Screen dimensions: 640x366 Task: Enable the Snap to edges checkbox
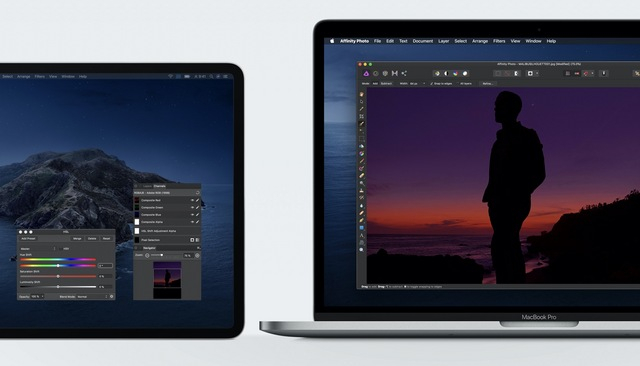(x=432, y=84)
